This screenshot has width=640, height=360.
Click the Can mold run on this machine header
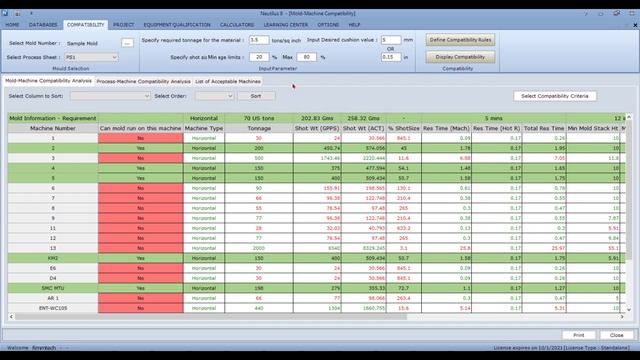tap(140, 128)
